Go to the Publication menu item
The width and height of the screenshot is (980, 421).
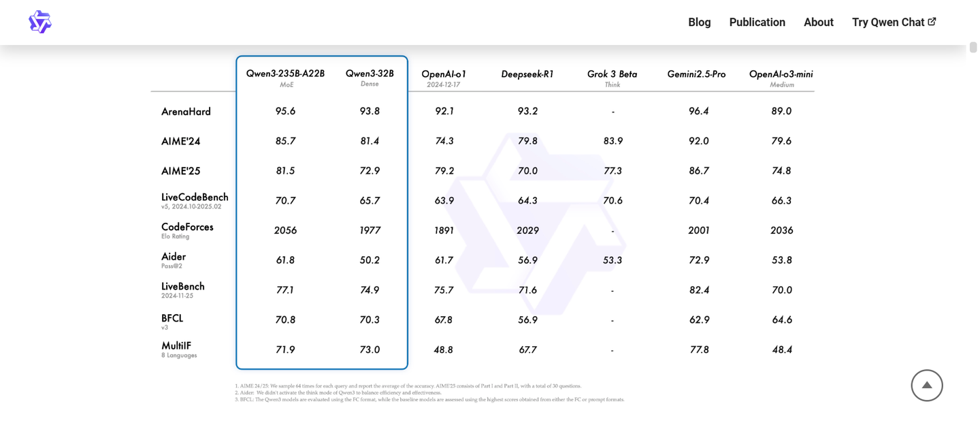pos(757,22)
